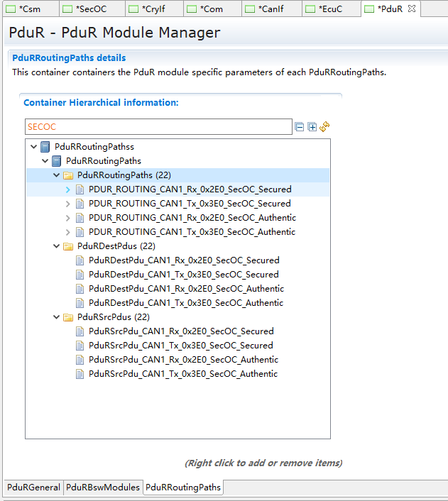Open the PduRBswModules bottom tab

click(x=103, y=488)
